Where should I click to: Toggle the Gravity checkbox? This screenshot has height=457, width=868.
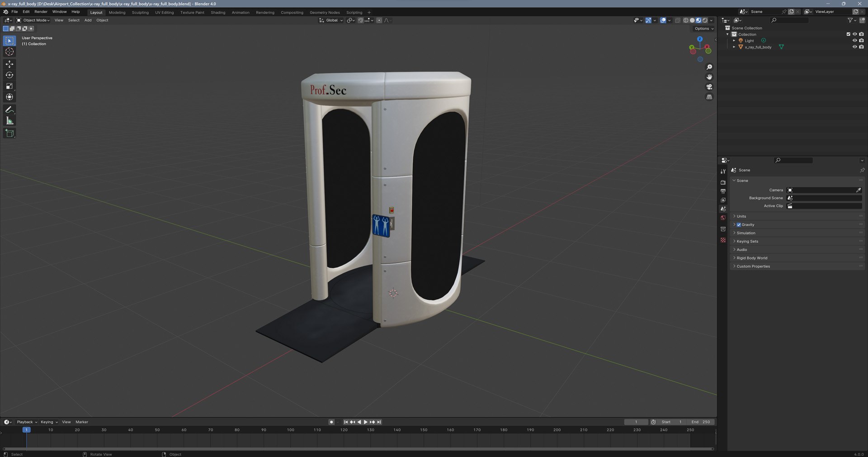click(x=739, y=225)
